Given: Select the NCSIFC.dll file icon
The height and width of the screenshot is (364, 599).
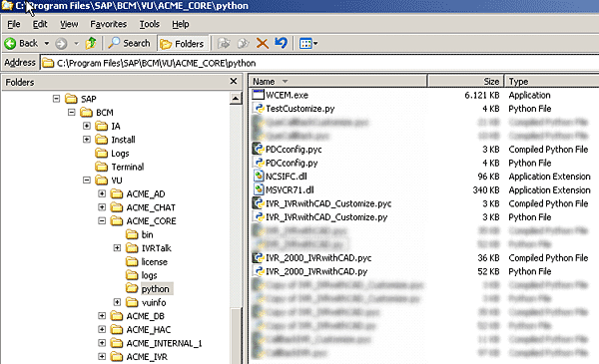Looking at the screenshot, I should click(x=259, y=176).
